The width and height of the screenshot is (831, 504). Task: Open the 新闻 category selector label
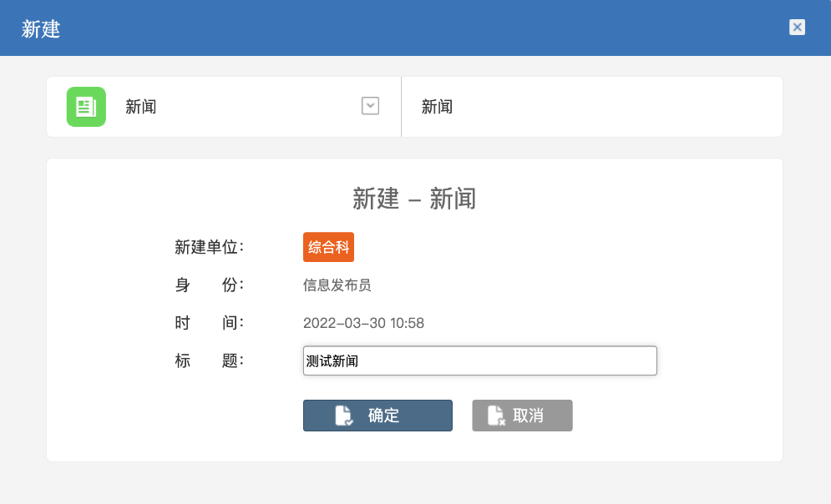(141, 107)
